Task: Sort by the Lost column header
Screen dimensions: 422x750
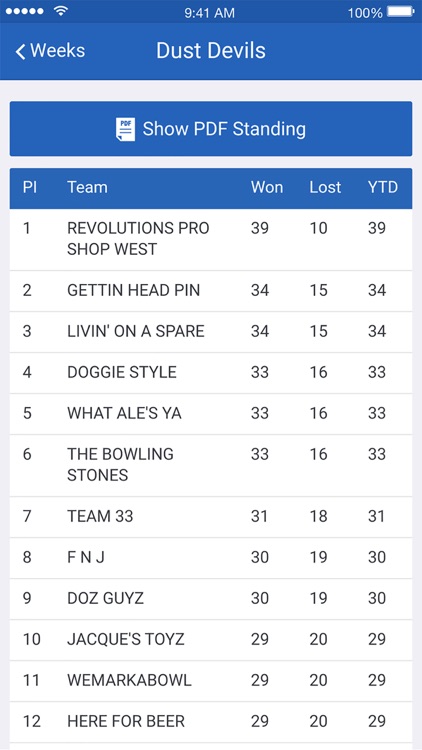Action: click(x=325, y=187)
